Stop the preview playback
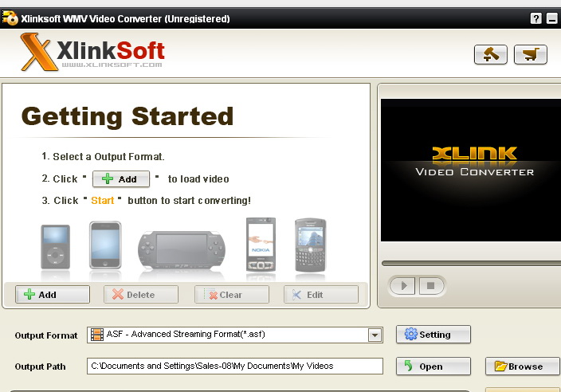Screen dimensions: 561x392 click(x=431, y=286)
